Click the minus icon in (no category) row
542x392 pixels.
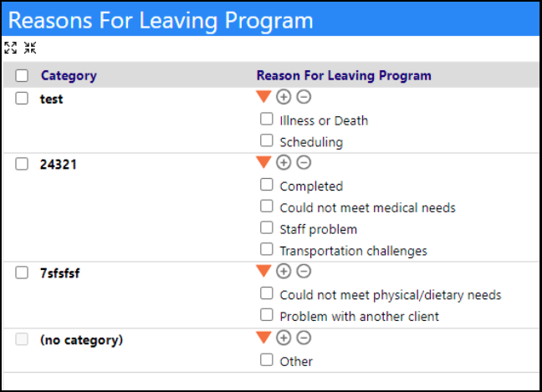click(x=304, y=338)
